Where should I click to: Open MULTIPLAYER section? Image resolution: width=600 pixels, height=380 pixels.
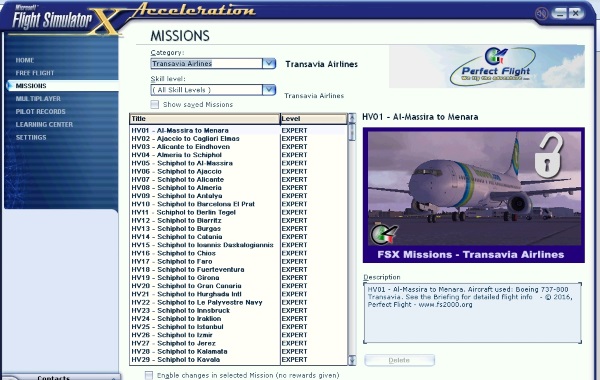[38, 99]
